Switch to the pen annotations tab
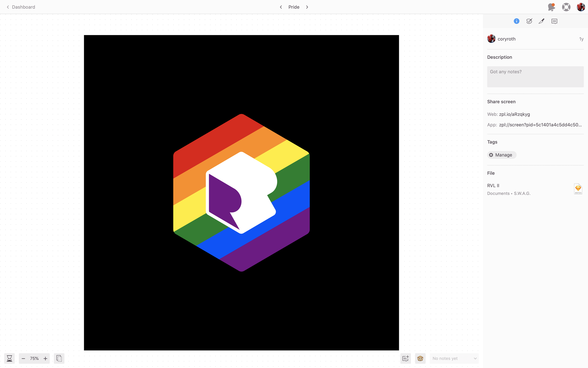 tap(542, 21)
